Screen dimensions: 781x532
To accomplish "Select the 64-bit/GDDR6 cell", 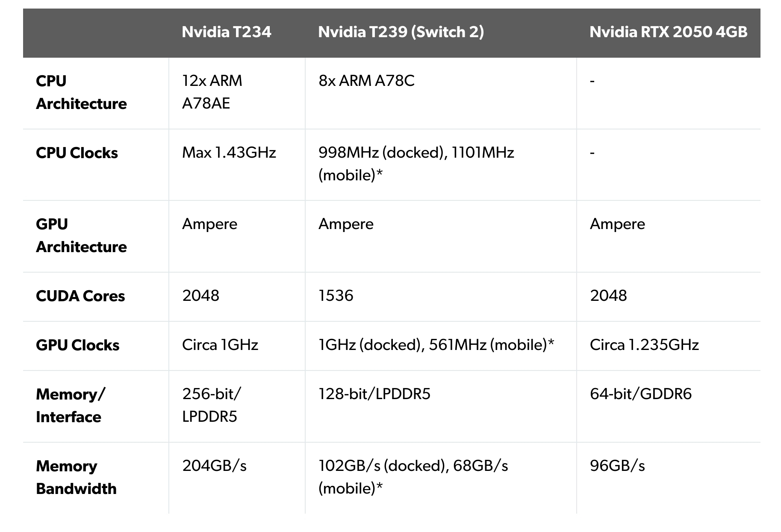I will click(x=640, y=394).
